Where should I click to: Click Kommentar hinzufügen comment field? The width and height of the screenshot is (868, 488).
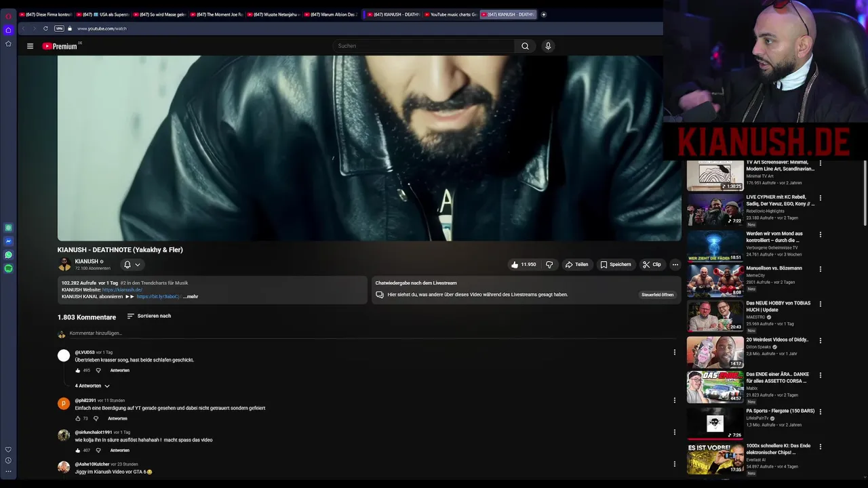(x=373, y=333)
